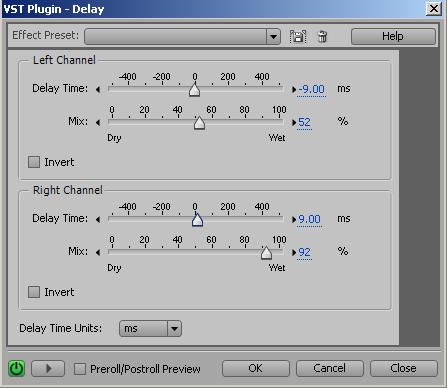Decrease Left Channel Delay Time with left arrow

tap(98, 89)
